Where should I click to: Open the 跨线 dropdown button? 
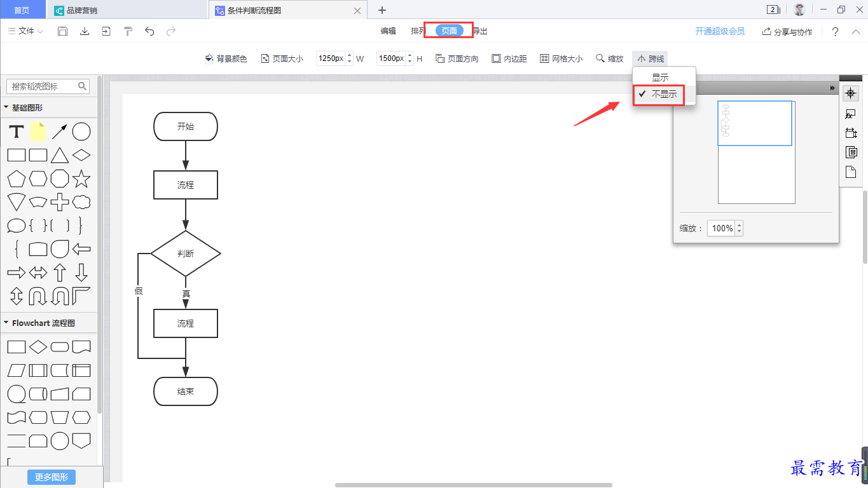point(650,58)
